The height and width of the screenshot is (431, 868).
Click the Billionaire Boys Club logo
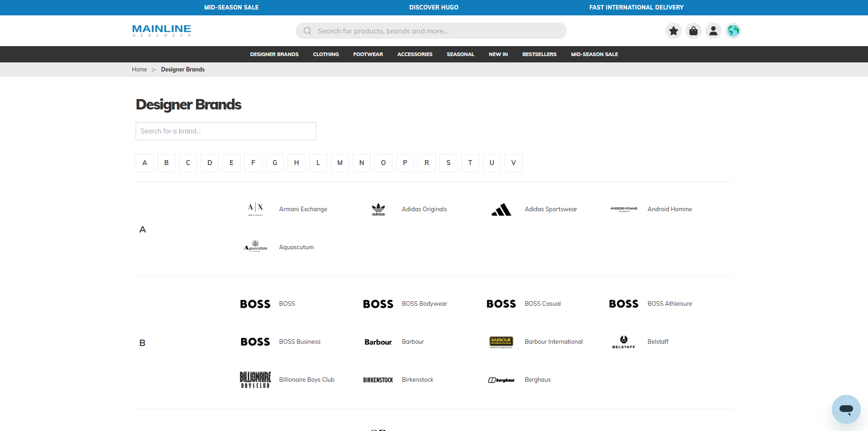255,380
